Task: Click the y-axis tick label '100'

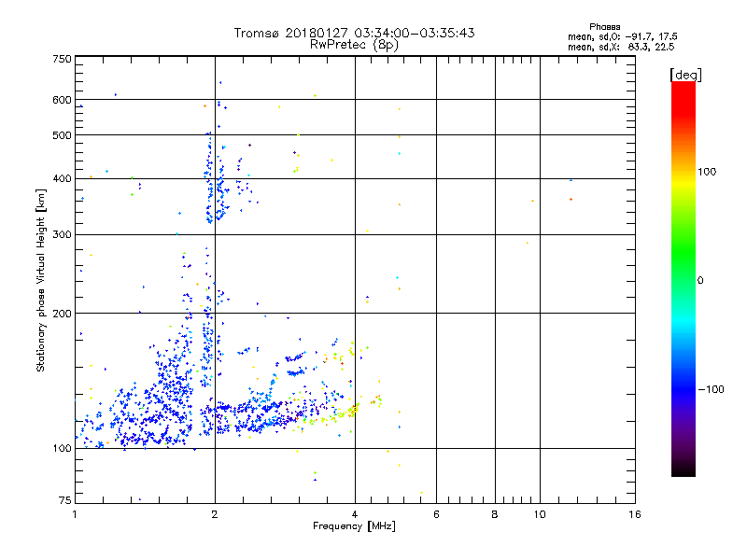Action: [x=62, y=449]
